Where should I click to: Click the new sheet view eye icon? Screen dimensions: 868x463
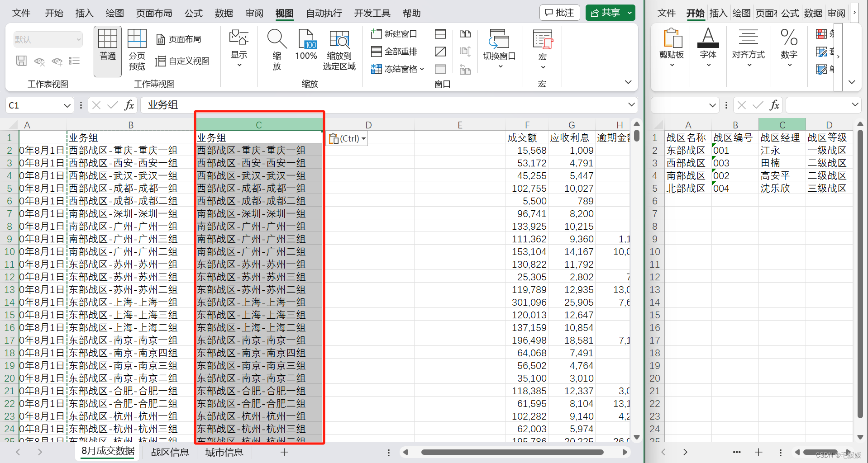point(57,61)
